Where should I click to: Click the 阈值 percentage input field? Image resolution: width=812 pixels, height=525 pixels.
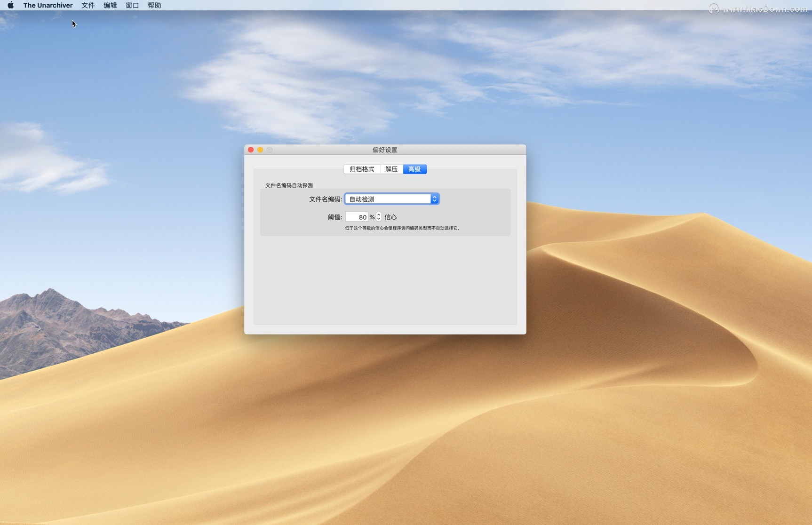click(x=357, y=217)
